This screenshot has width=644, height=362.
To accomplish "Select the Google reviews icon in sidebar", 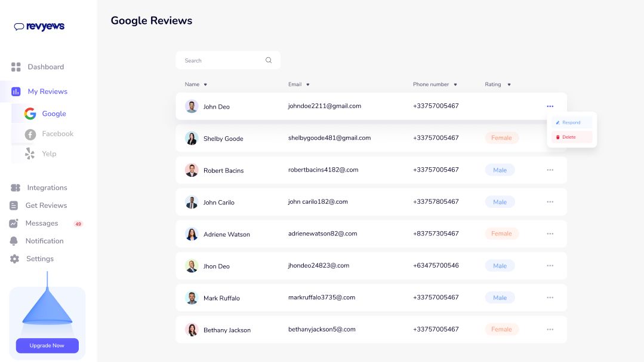I will (x=30, y=113).
